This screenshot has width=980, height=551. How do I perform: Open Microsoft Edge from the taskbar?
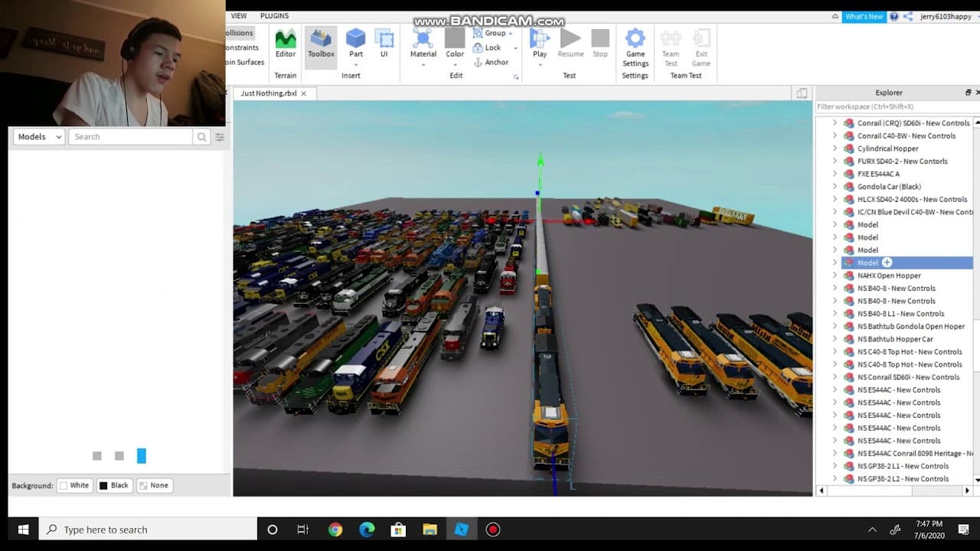367,530
